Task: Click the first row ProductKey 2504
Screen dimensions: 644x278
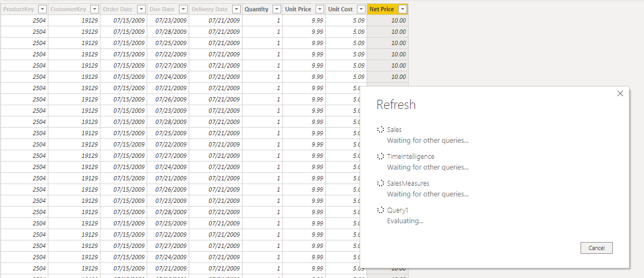Action: pos(40,20)
